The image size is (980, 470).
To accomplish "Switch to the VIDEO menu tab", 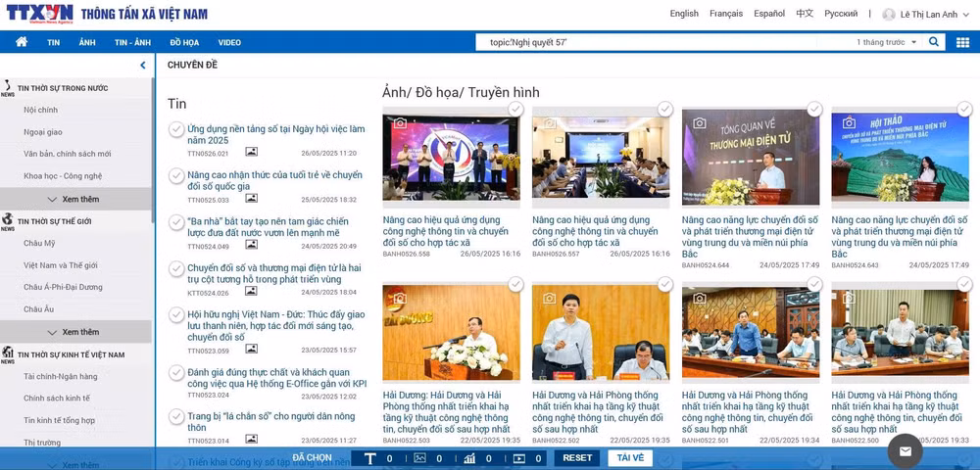I will (x=229, y=42).
